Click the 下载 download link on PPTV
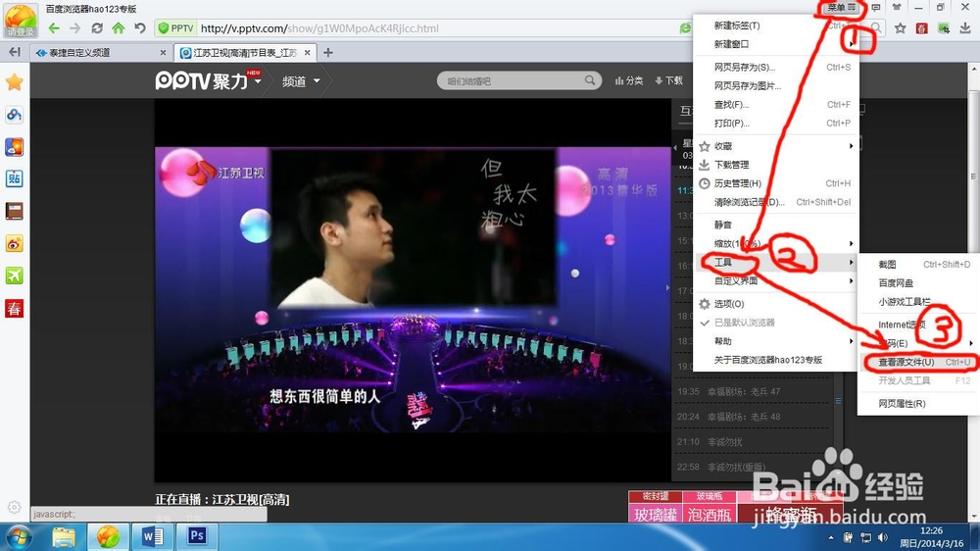The image size is (980, 551). point(668,80)
